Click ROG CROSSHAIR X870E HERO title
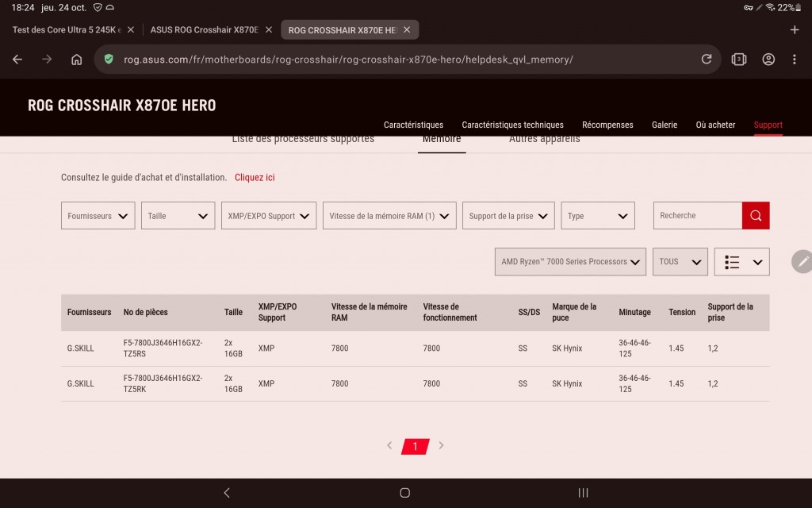The image size is (812, 508). point(121,106)
